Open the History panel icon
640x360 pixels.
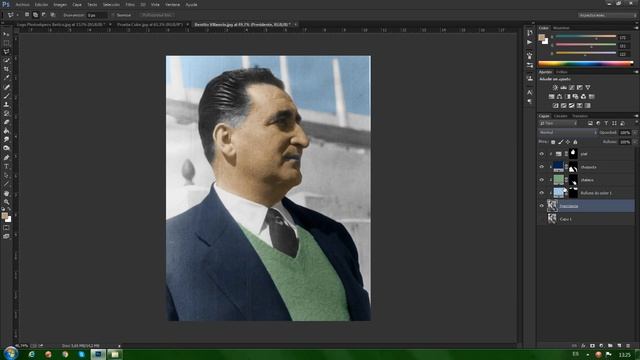530,33
